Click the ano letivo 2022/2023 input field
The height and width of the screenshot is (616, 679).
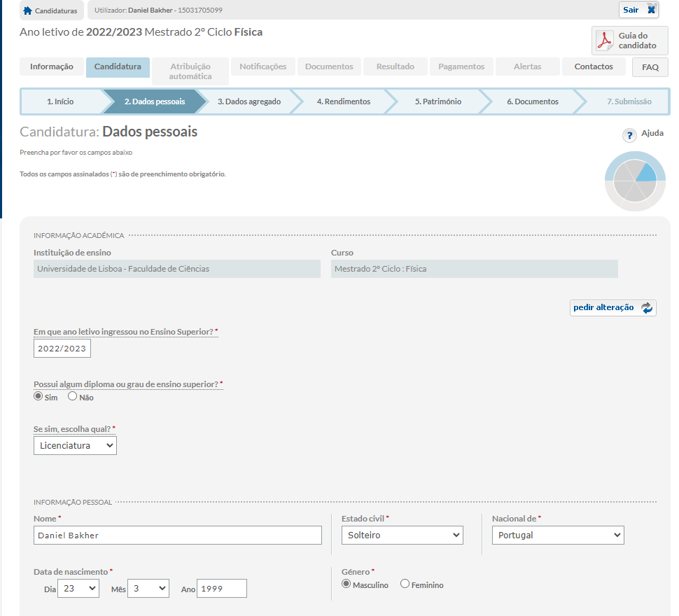tap(62, 349)
